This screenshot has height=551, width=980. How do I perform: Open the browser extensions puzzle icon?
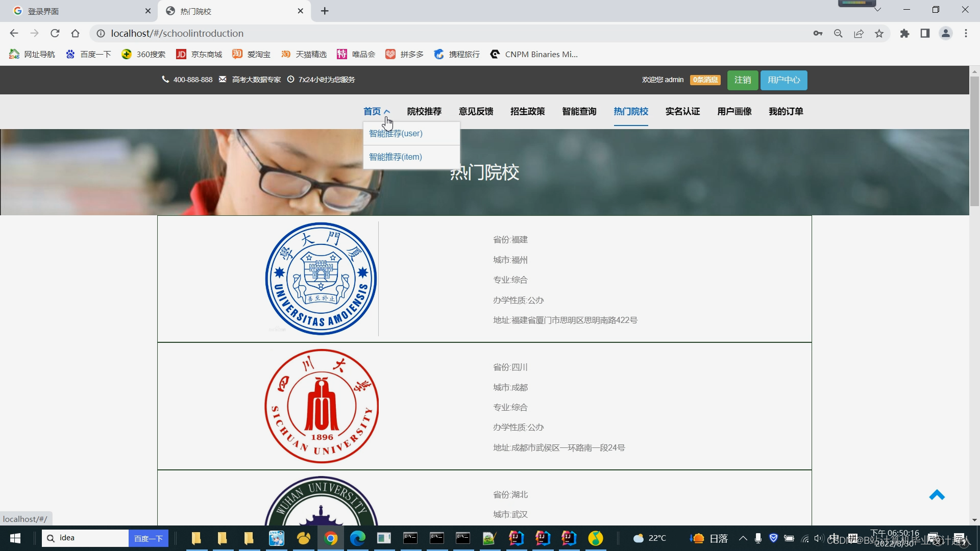tap(904, 33)
